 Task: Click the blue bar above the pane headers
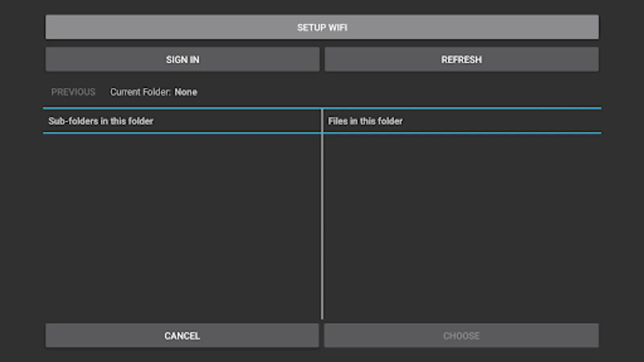click(322, 108)
